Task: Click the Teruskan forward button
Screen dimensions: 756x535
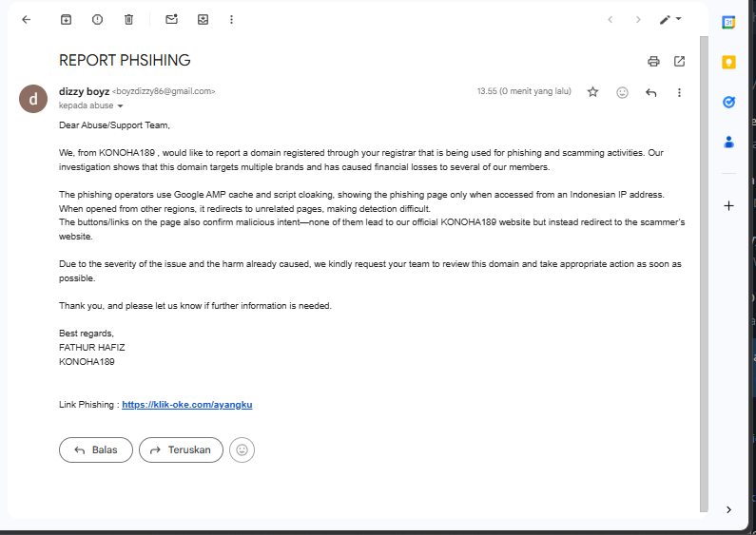Action: pos(182,449)
